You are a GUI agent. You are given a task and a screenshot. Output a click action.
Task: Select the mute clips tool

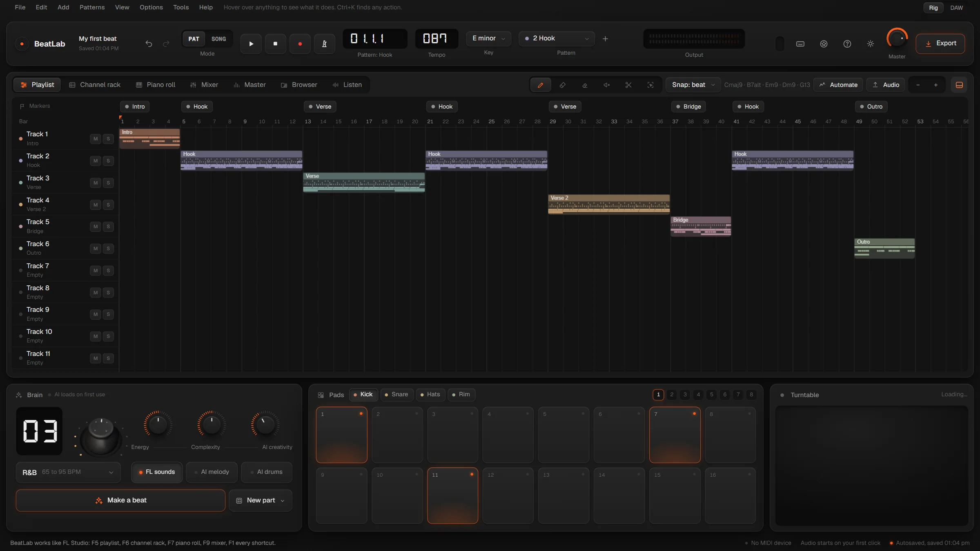(606, 85)
